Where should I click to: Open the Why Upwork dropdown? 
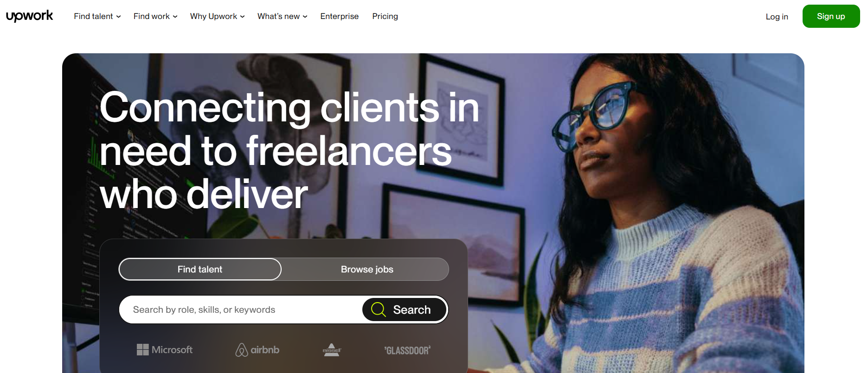point(217,16)
